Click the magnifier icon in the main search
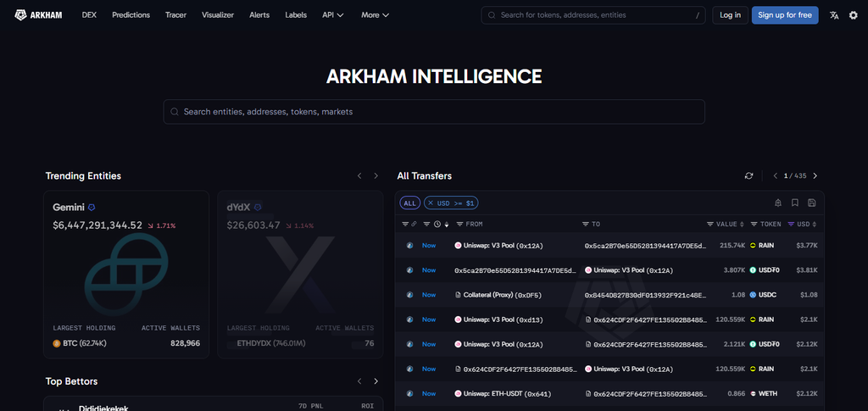This screenshot has width=868, height=411. click(175, 112)
